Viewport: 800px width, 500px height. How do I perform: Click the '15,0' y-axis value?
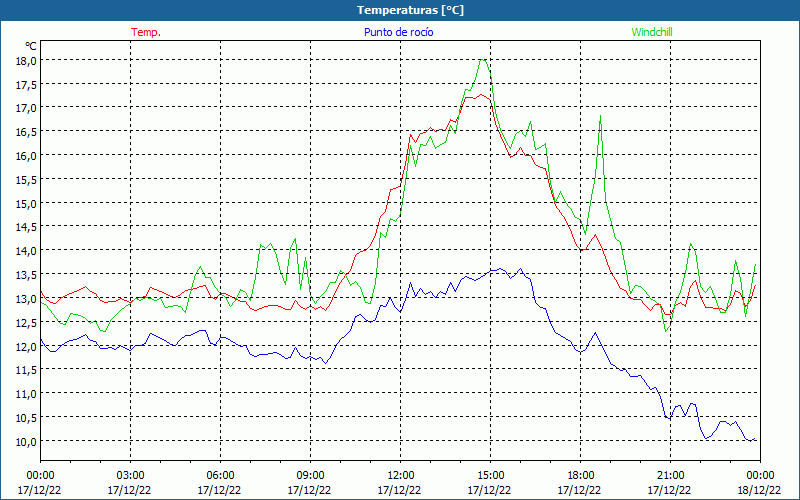pyautogui.click(x=27, y=203)
